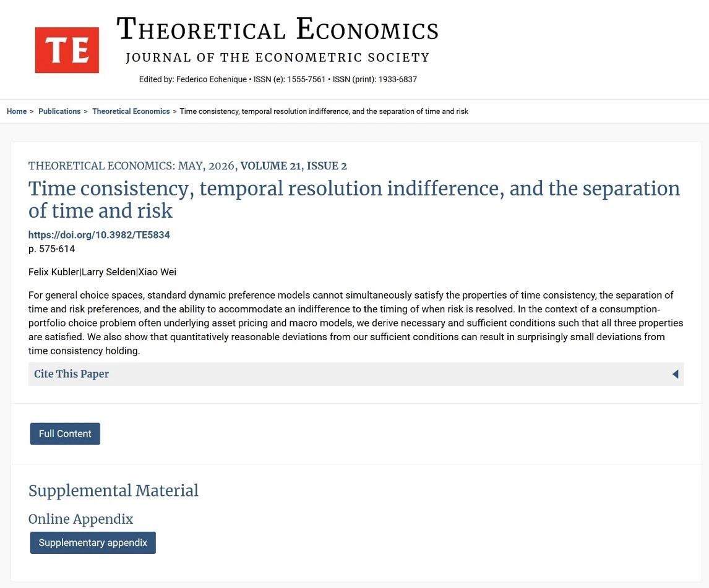Screen dimensions: 709x588
Task: Select author name Xiao Wei
Action: [157, 272]
